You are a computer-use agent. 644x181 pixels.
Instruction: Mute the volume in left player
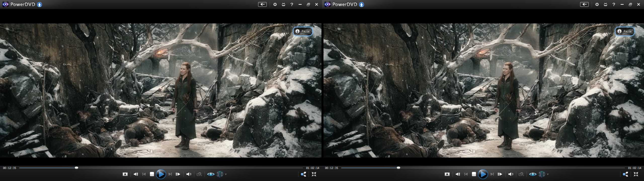[x=189, y=174]
